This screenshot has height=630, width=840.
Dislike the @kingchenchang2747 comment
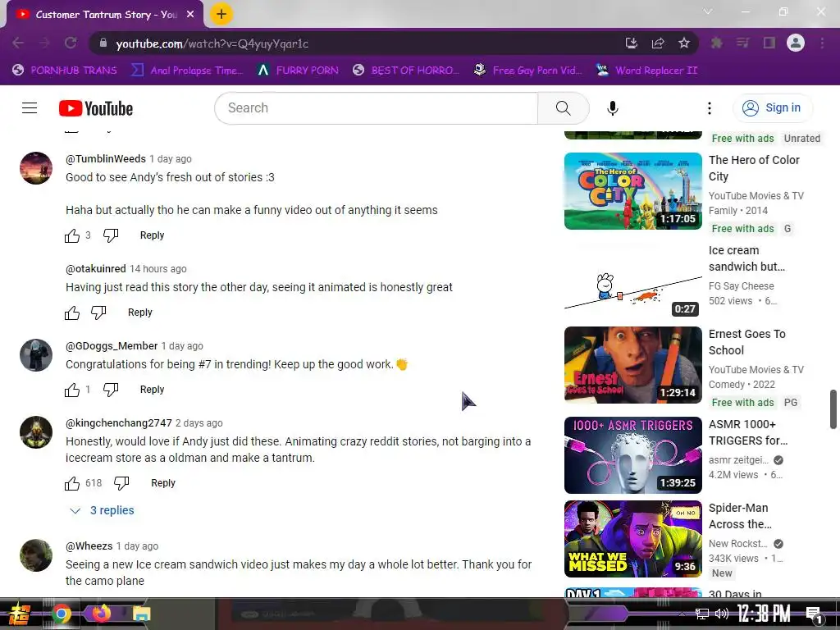pos(121,482)
